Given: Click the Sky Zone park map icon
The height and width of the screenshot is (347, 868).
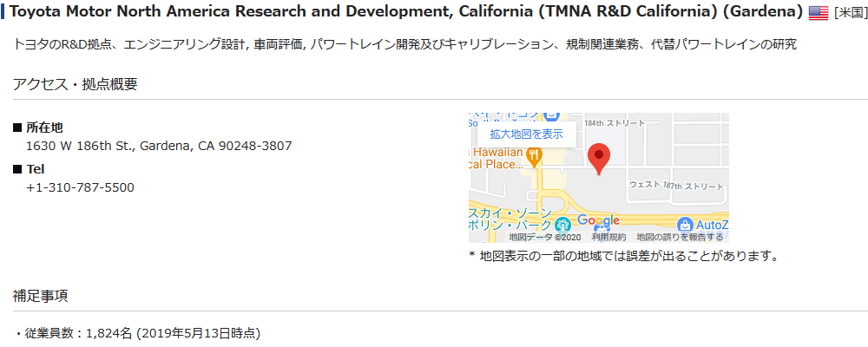Looking at the screenshot, I should [563, 226].
